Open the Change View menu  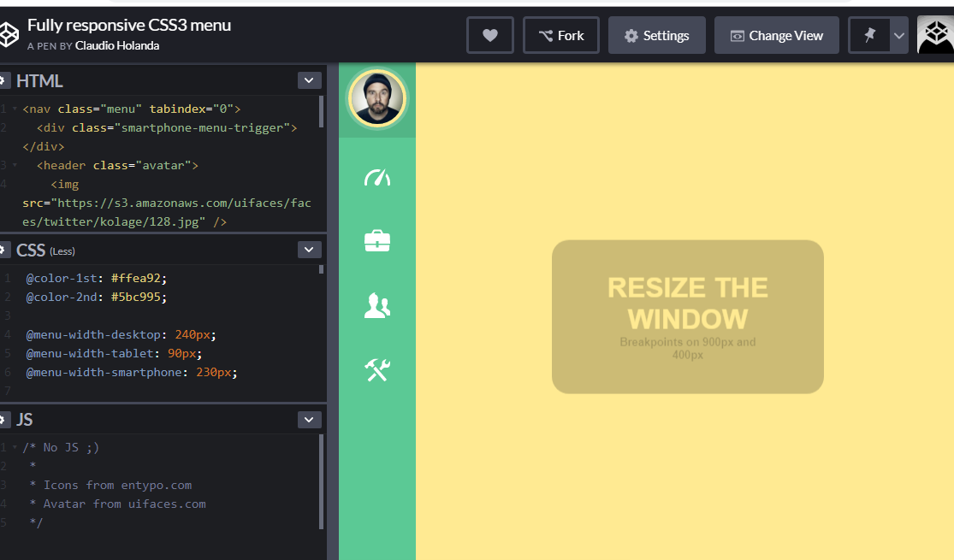776,35
